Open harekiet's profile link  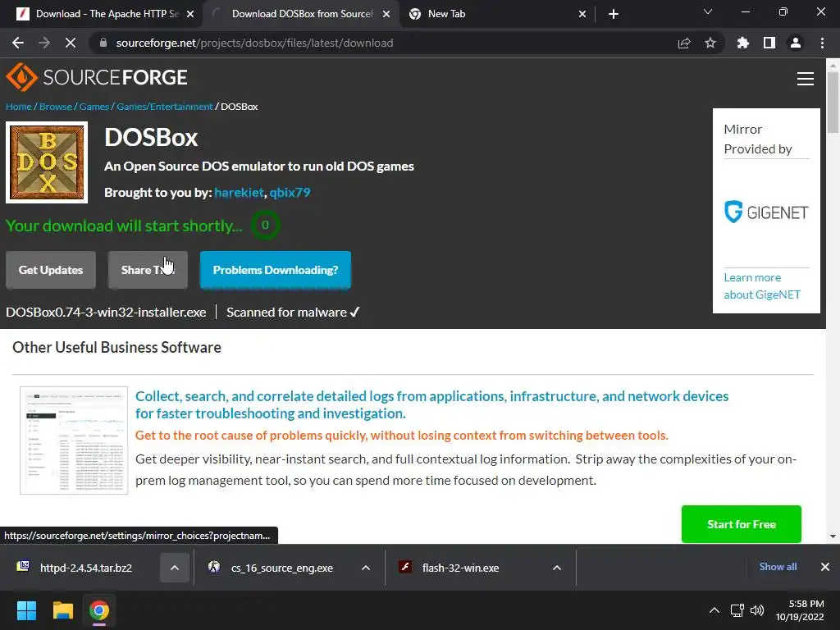[239, 192]
